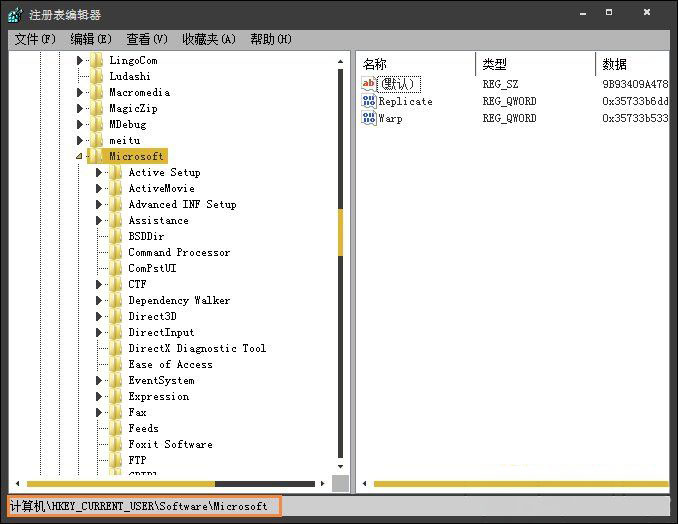
Task: Expand the CTF key arrow
Action: 99,284
